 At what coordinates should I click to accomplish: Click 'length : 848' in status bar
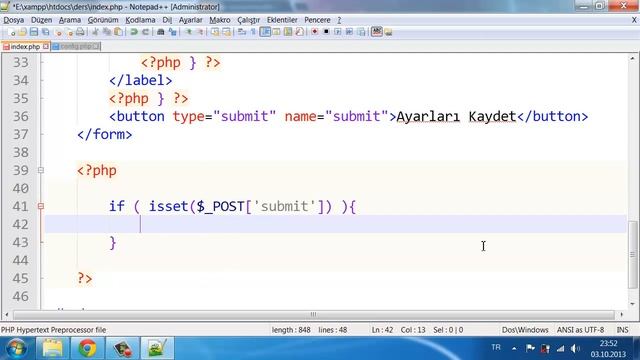click(291, 330)
